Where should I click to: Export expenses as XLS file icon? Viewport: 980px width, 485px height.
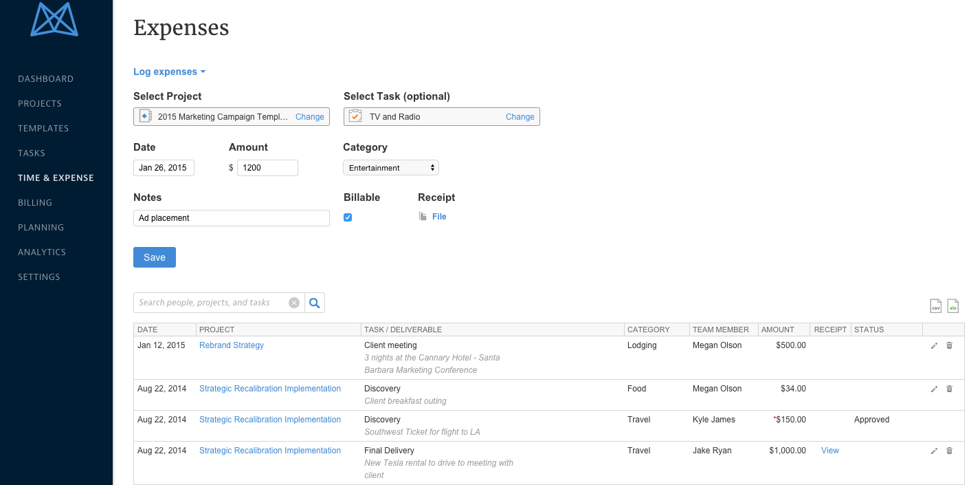[953, 306]
